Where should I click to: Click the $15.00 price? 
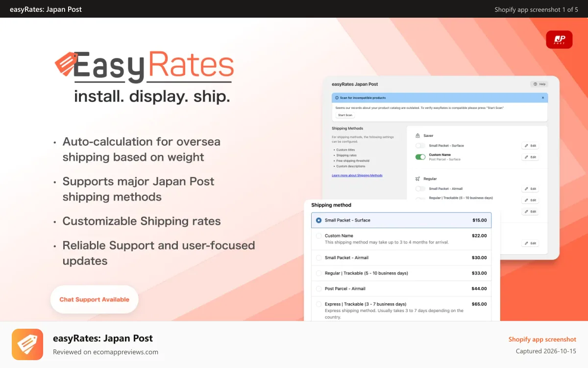click(480, 220)
